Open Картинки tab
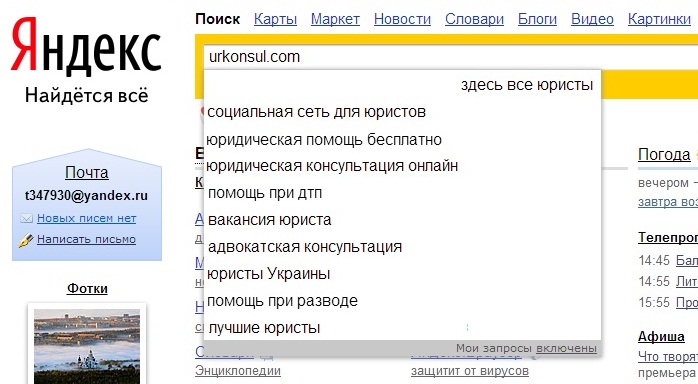The height and width of the screenshot is (384, 698). pyautogui.click(x=659, y=19)
